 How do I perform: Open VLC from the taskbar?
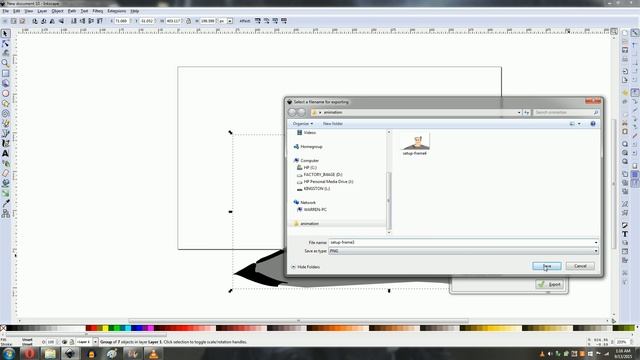[153, 354]
